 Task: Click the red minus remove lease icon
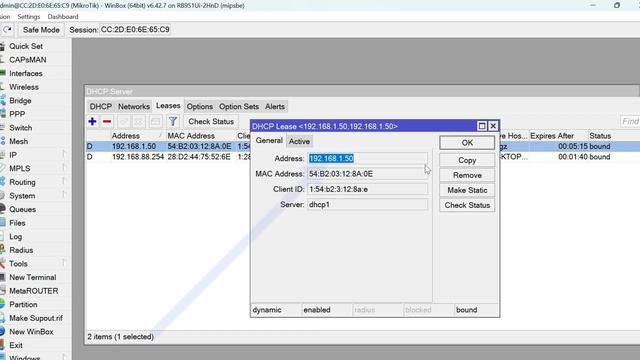[x=107, y=121]
